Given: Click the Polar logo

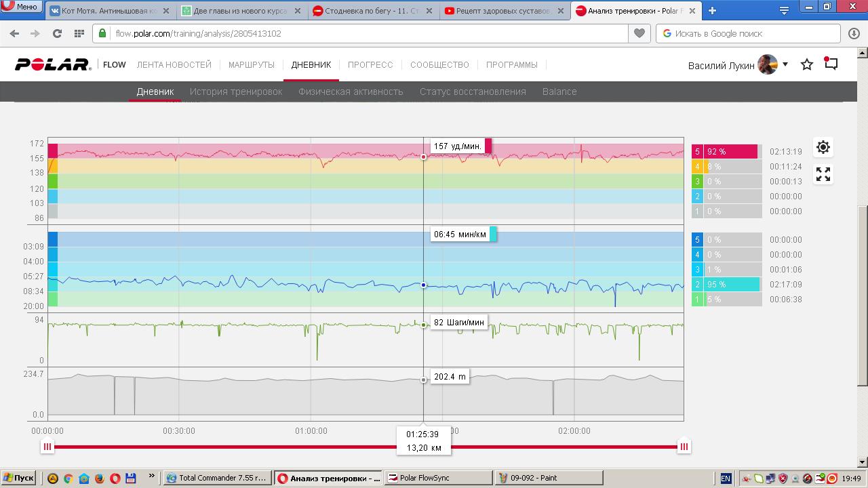Looking at the screenshot, I should point(53,64).
